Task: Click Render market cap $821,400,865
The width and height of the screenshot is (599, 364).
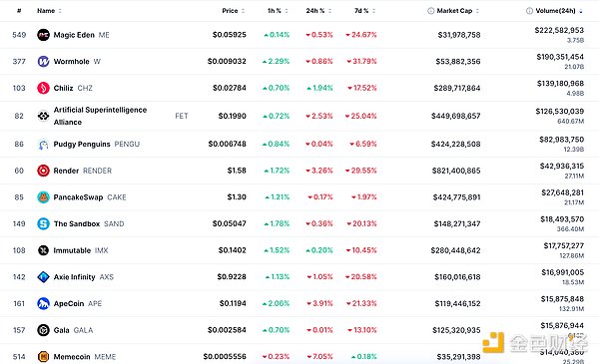Action: 456,171
